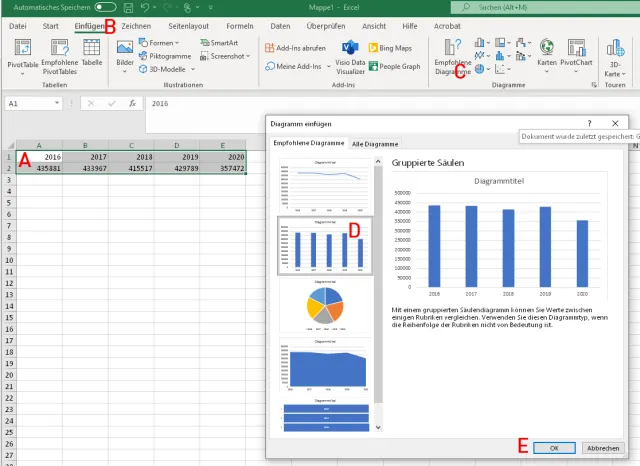
Task: Click Abbrechen to cancel the dialog
Action: (603, 447)
